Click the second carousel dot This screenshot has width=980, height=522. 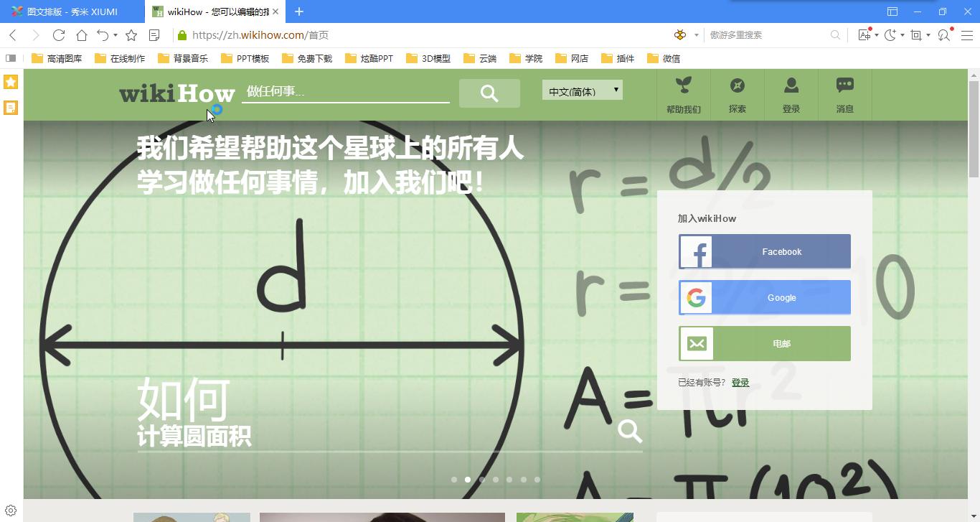click(468, 479)
